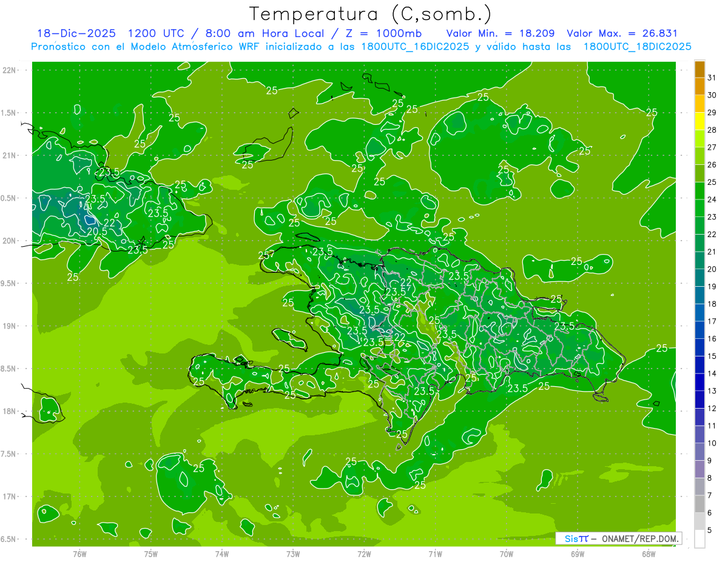
Task: Click the "Temperatura (C,somb.)" chart title
Action: click(371, 15)
